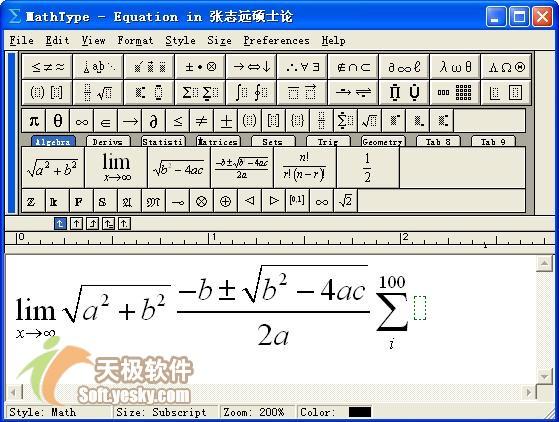The width and height of the screenshot is (559, 422).
Task: Open the lowercase Greek letters palette
Action: (x=455, y=67)
